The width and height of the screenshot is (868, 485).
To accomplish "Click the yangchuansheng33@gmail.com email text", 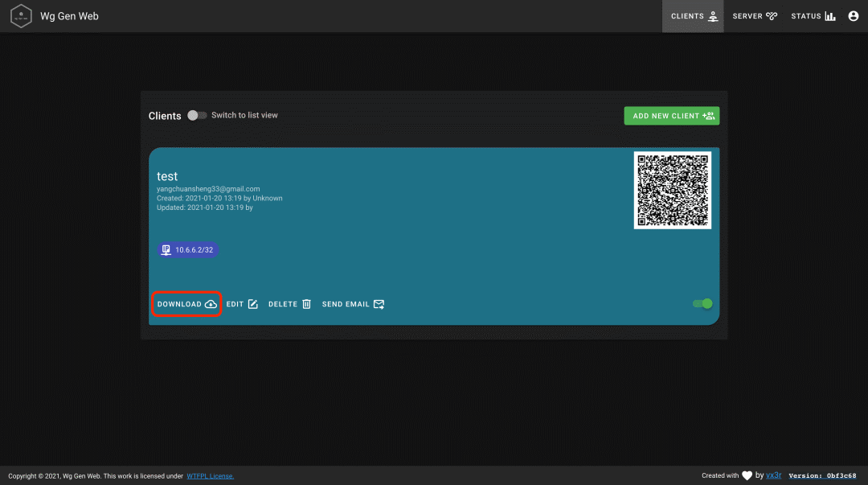I will (208, 189).
